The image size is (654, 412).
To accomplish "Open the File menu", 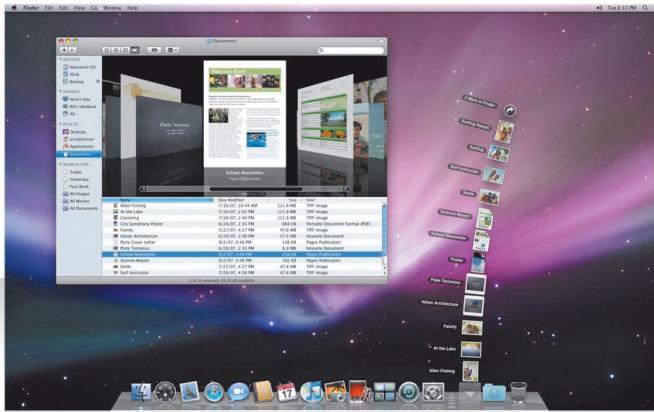I will point(49,8).
